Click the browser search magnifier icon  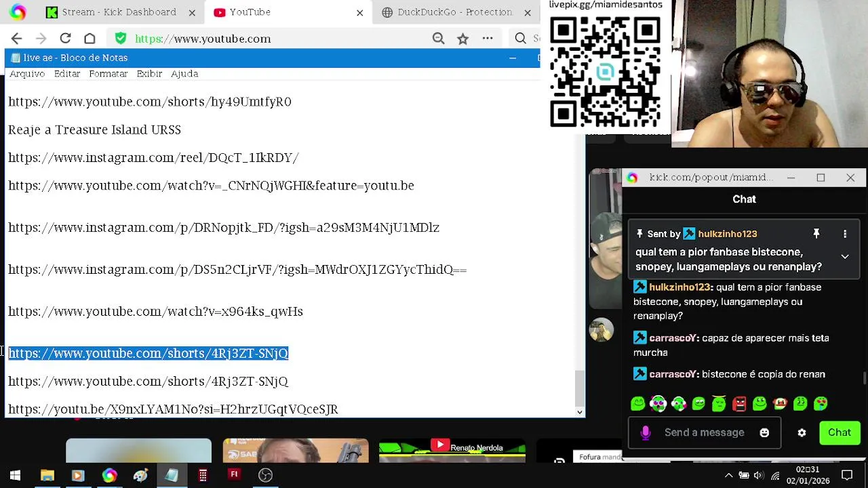pos(521,39)
